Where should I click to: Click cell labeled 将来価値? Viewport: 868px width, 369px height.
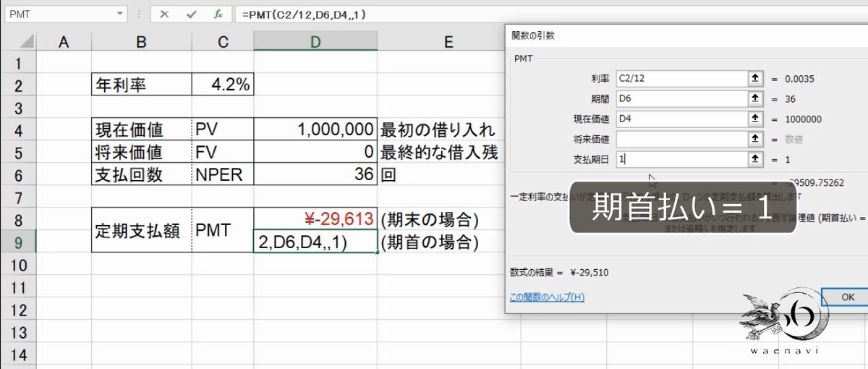point(142,153)
